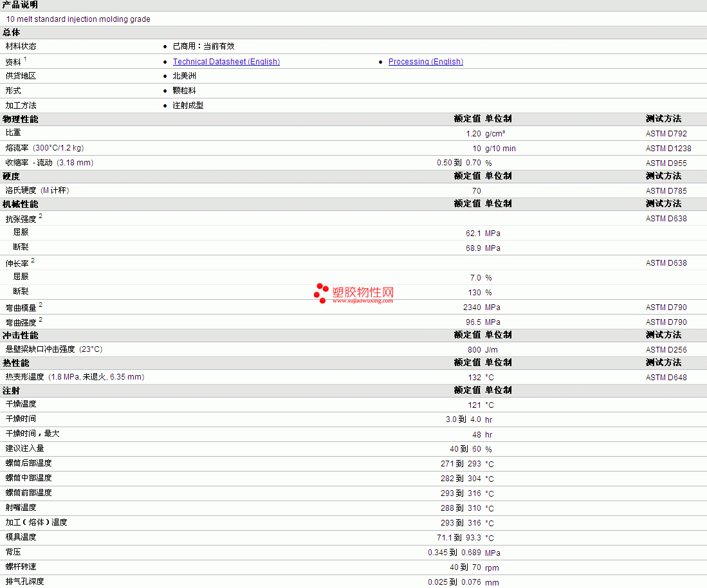The image size is (707, 588).
Task: Open the Processing (English) link
Action: tap(426, 62)
